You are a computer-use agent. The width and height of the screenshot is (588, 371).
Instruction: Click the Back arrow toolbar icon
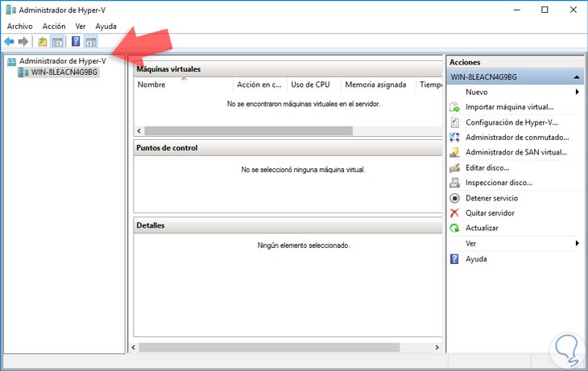click(9, 42)
